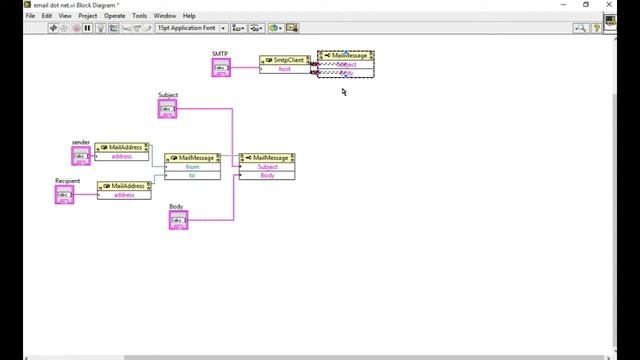This screenshot has width=640, height=360.
Task: Click the broken Run arrow button
Action: tap(53, 28)
